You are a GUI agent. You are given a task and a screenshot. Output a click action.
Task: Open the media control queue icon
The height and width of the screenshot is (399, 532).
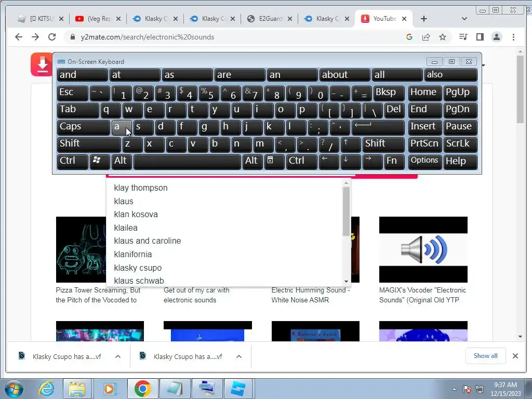point(463,37)
